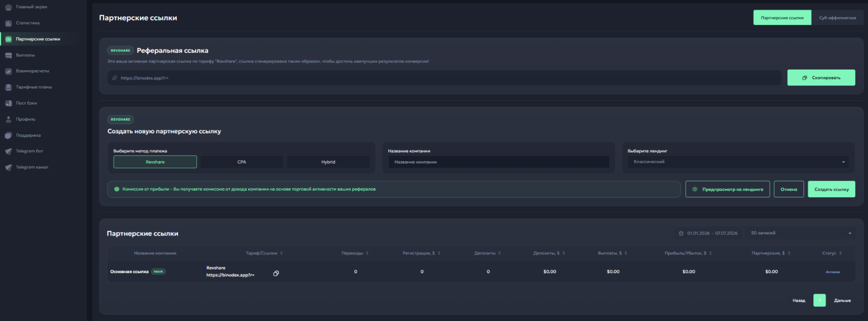Screen dimensions: 868x321
Task: Click the Назад pagination button
Action: (x=799, y=301)
